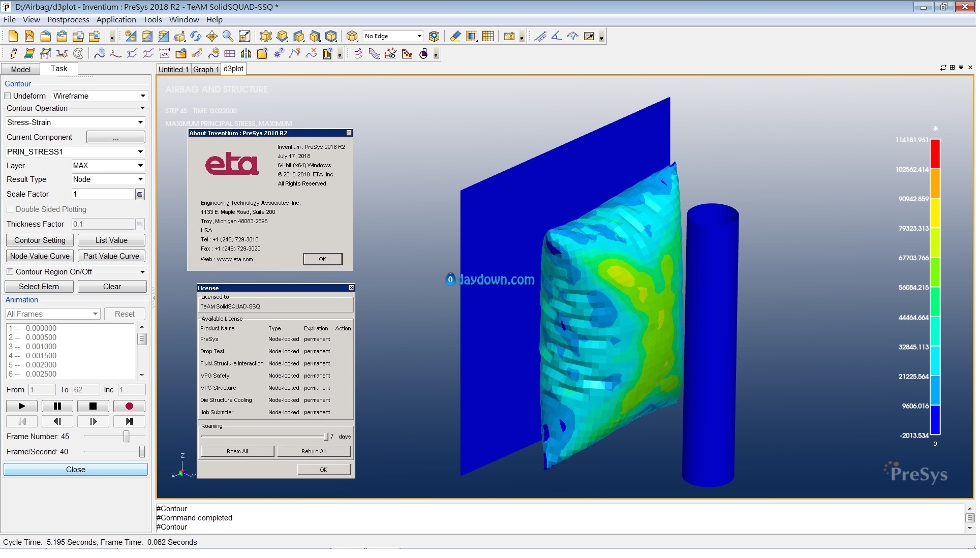
Task: Expand Contour Region On/Off options arrow
Action: (x=142, y=272)
